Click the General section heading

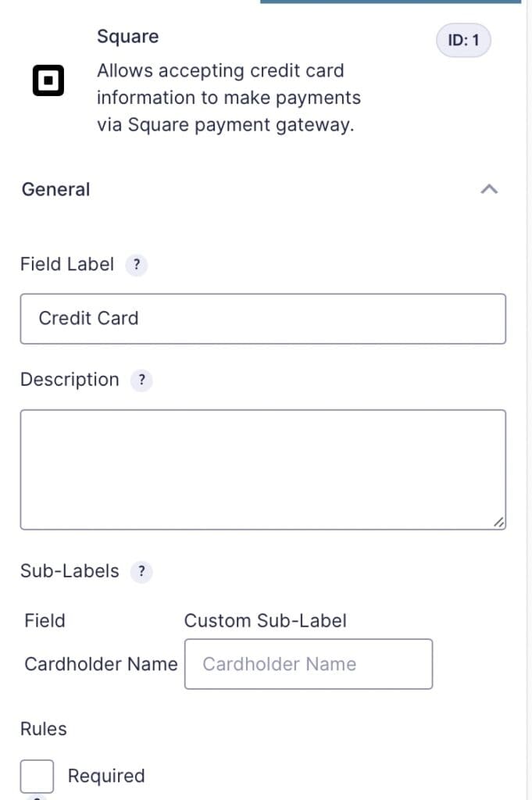[55, 189]
